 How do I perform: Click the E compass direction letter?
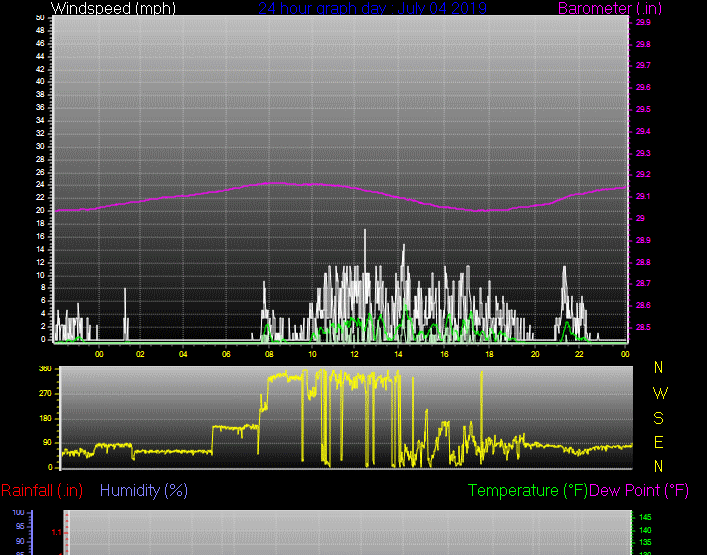pyautogui.click(x=658, y=441)
